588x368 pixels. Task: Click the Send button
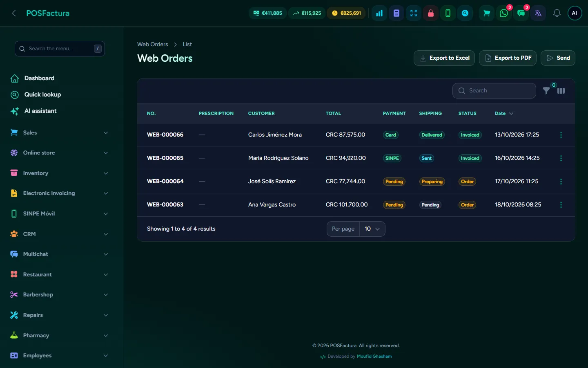pyautogui.click(x=558, y=58)
